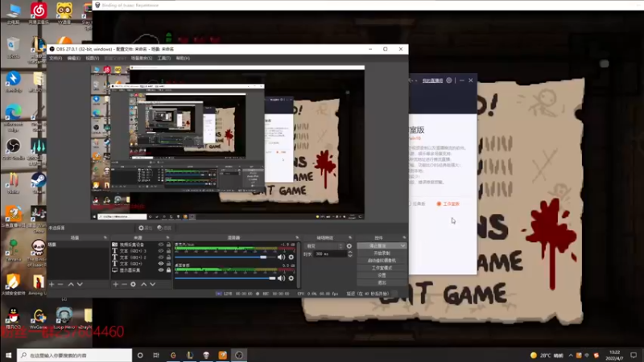The height and width of the screenshot is (362, 644).
Task: Select 工作室版 radio option
Action: [x=448, y=204]
